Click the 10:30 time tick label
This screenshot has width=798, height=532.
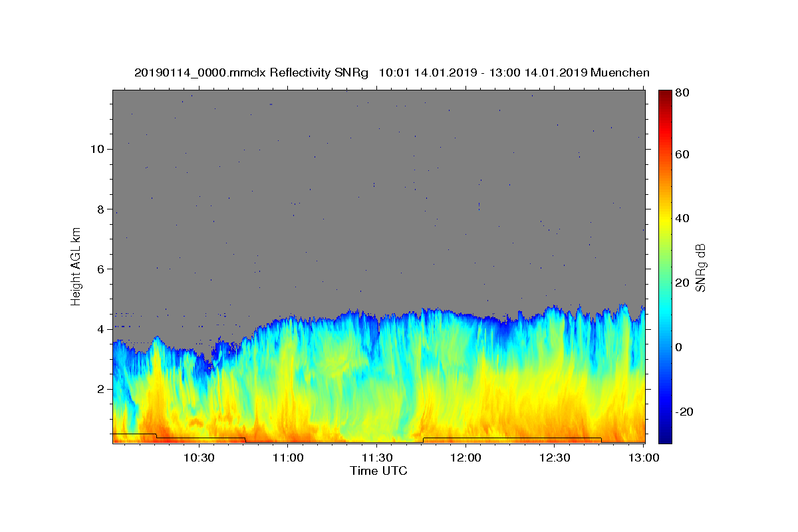click(x=198, y=458)
